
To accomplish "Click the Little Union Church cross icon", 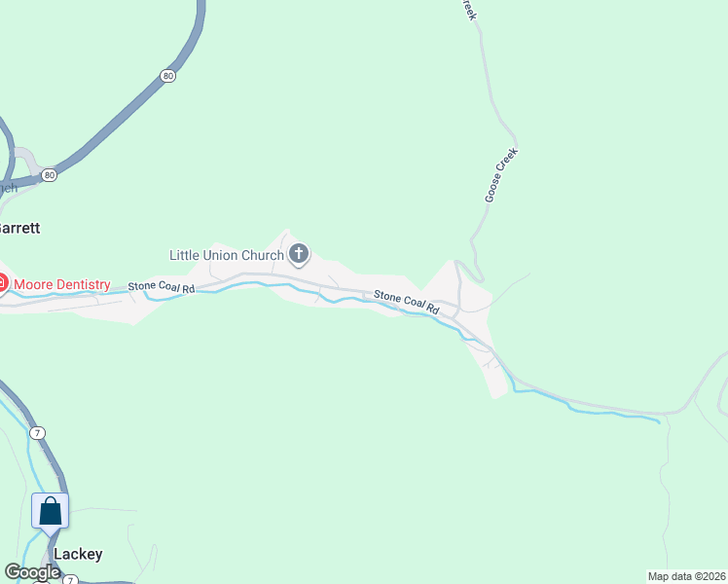I will tap(299, 254).
